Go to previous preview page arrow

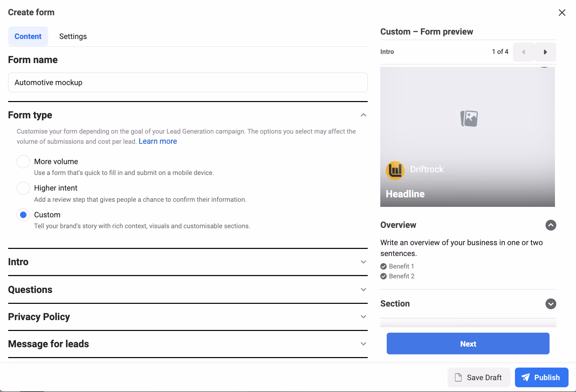523,52
